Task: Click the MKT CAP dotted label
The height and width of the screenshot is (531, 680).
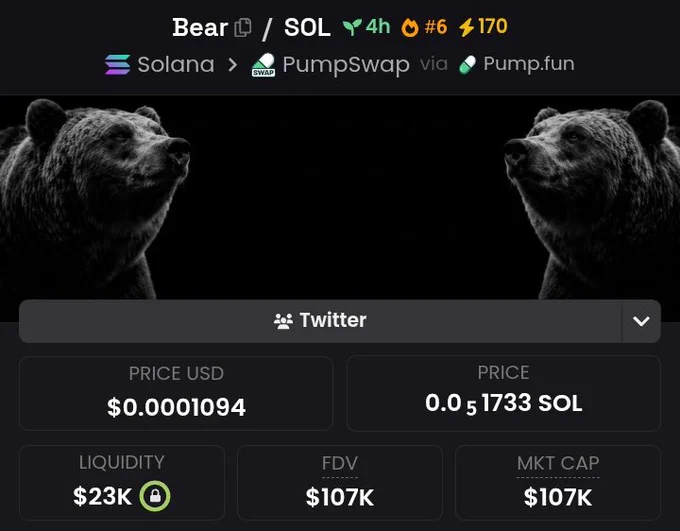Action: (558, 464)
